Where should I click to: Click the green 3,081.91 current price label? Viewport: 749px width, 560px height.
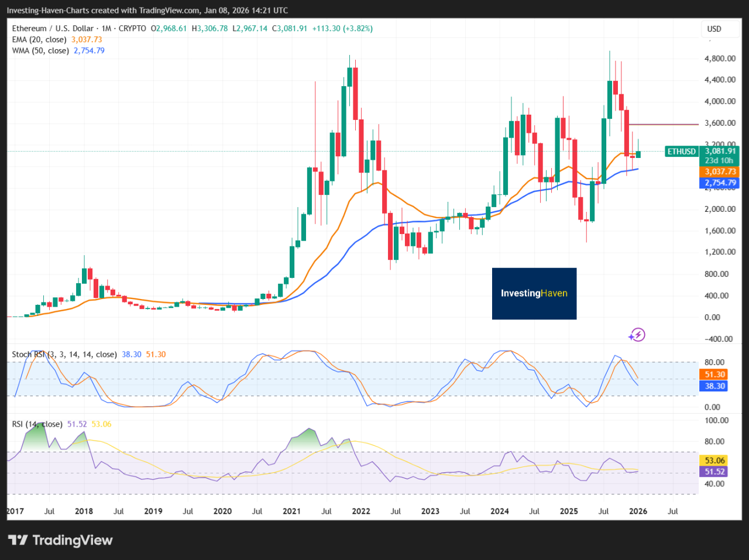tap(720, 151)
